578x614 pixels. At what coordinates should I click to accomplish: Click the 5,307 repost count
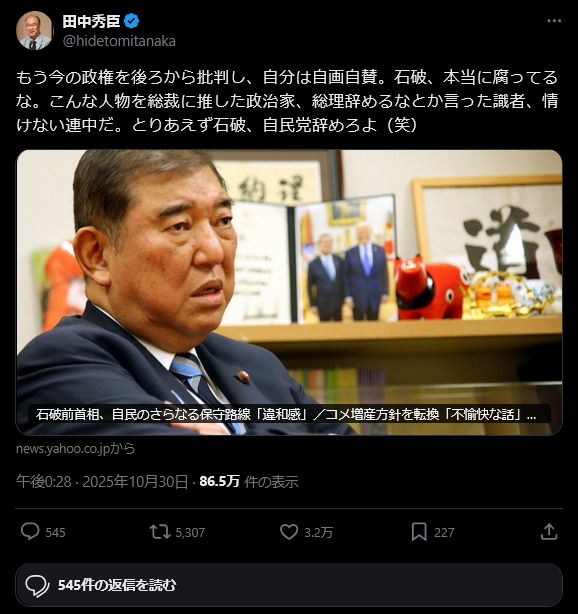click(190, 533)
